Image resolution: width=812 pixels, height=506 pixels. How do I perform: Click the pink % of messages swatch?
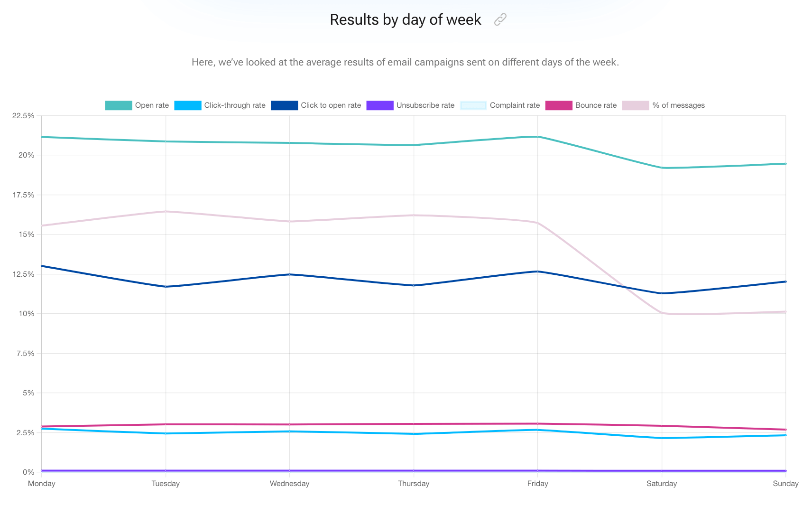635,105
